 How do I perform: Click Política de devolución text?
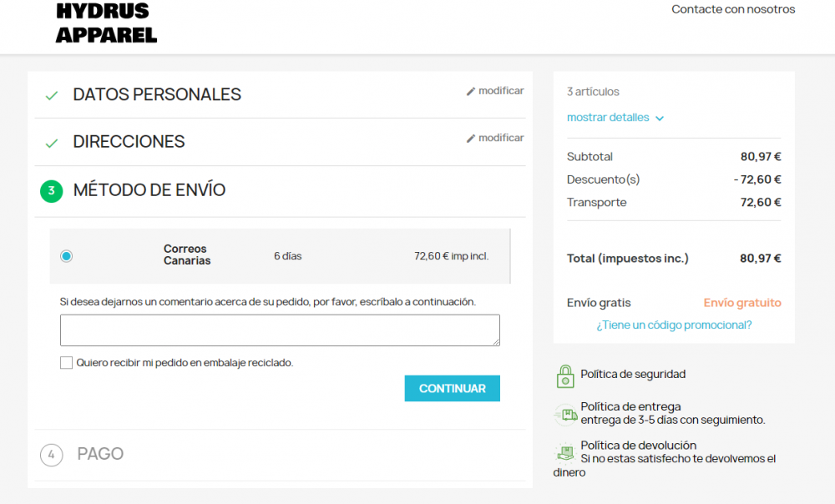pos(639,446)
